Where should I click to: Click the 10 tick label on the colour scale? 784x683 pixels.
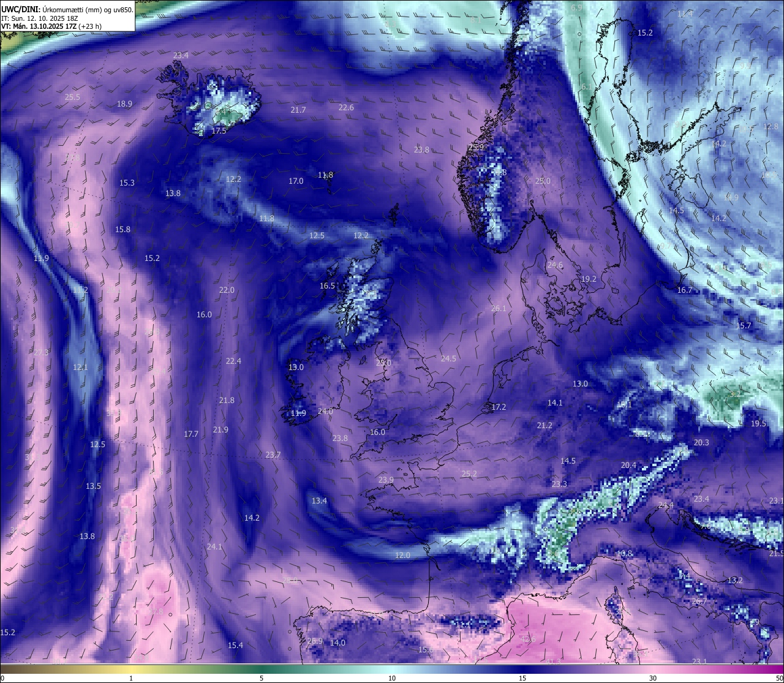(x=392, y=678)
